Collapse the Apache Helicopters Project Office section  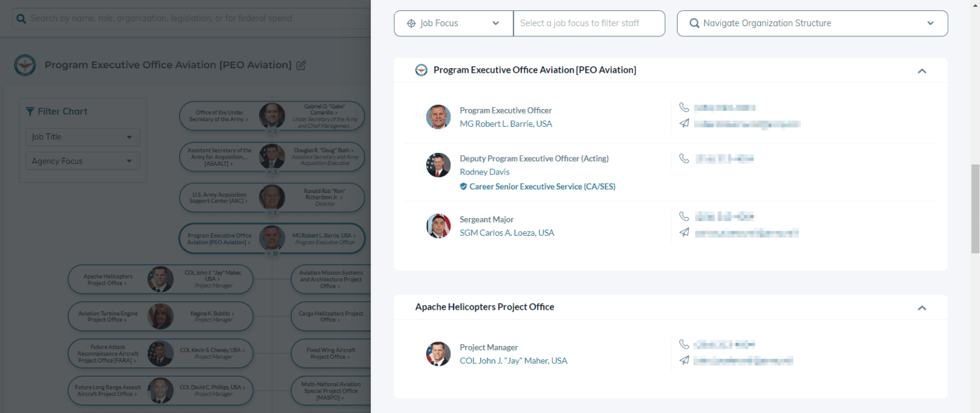[x=921, y=308]
